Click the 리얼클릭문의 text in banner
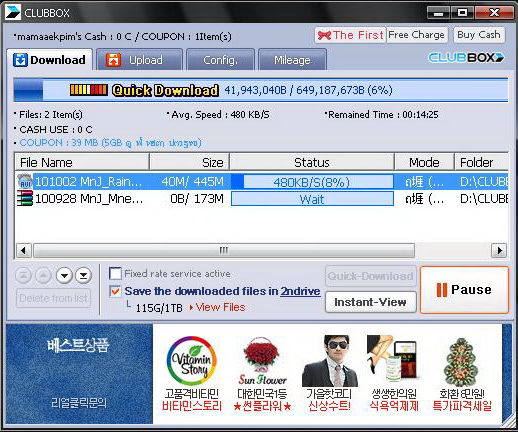The width and height of the screenshot is (518, 432). tap(79, 403)
